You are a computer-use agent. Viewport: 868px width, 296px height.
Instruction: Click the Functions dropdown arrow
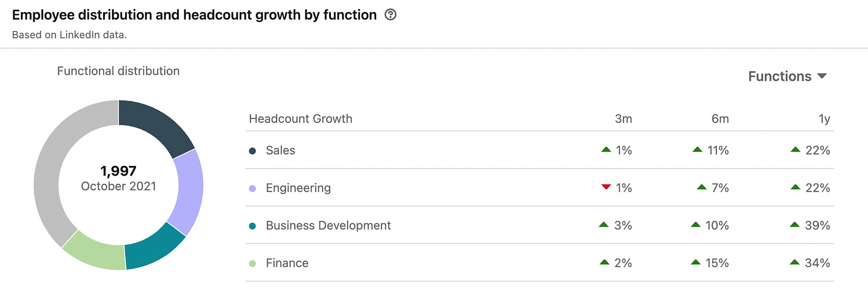click(x=821, y=76)
